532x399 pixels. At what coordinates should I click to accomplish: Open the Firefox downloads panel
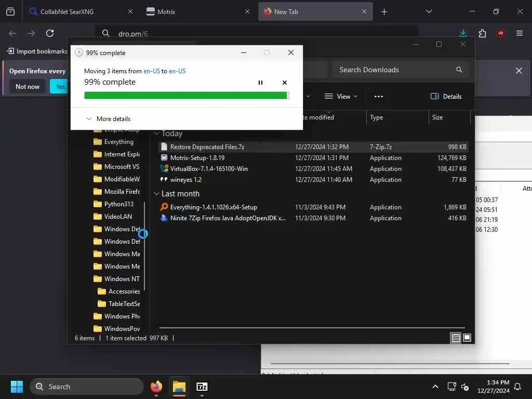[x=463, y=33]
